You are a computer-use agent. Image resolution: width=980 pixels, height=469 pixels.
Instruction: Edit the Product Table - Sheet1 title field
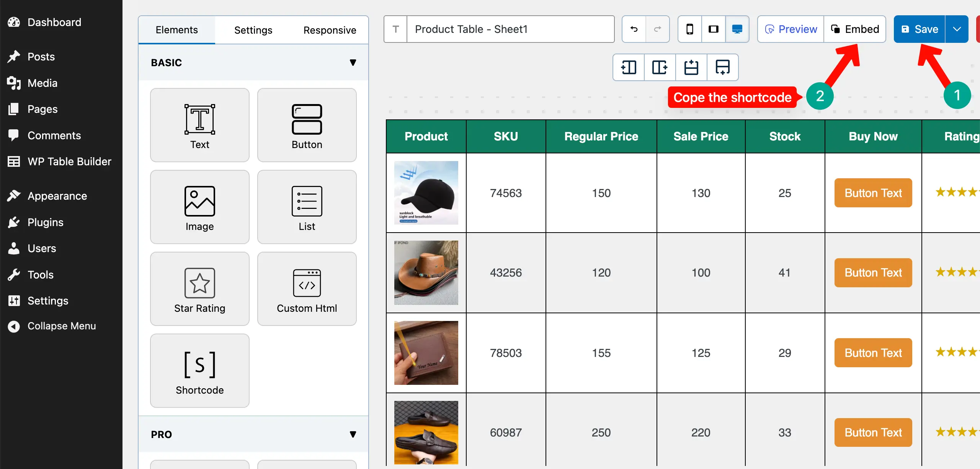tap(509, 29)
